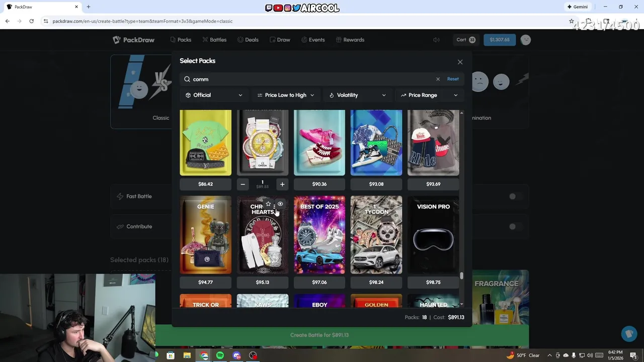Click the Chrome address bar URL

click(x=142, y=21)
